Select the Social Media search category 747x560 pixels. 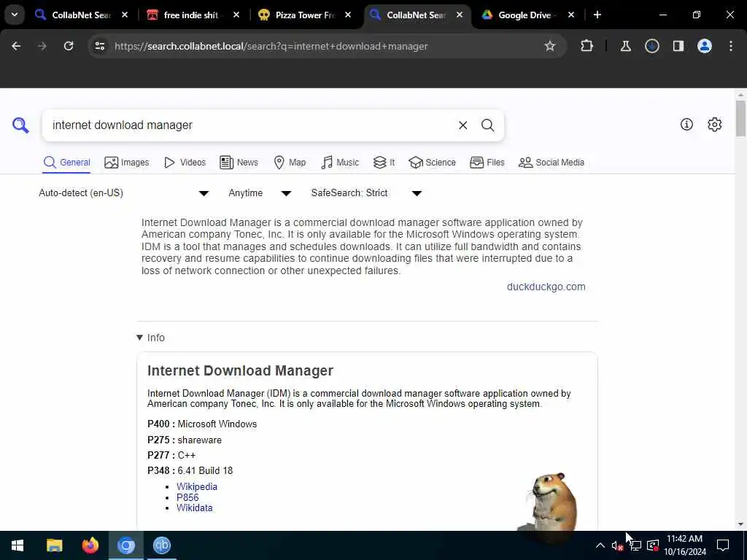[551, 163]
